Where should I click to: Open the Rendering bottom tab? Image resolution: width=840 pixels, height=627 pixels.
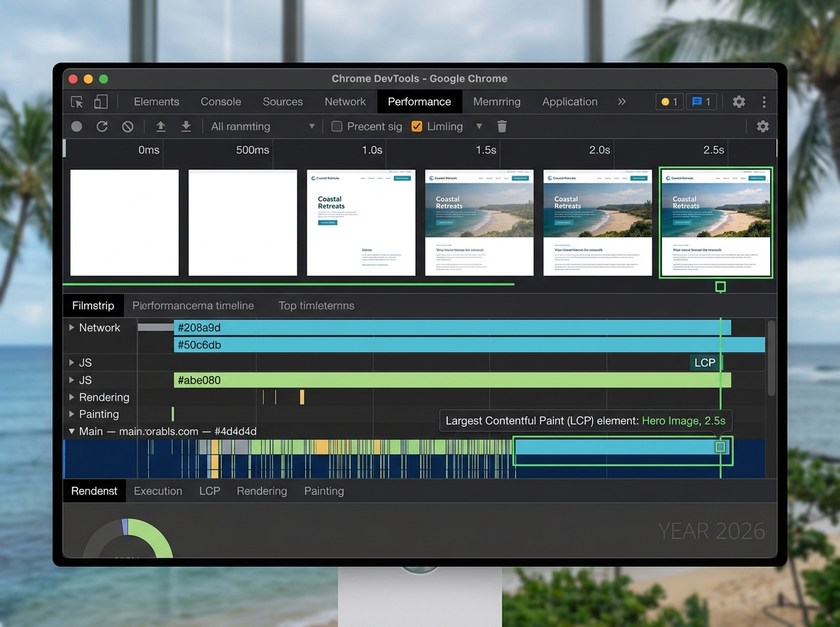pyautogui.click(x=262, y=491)
